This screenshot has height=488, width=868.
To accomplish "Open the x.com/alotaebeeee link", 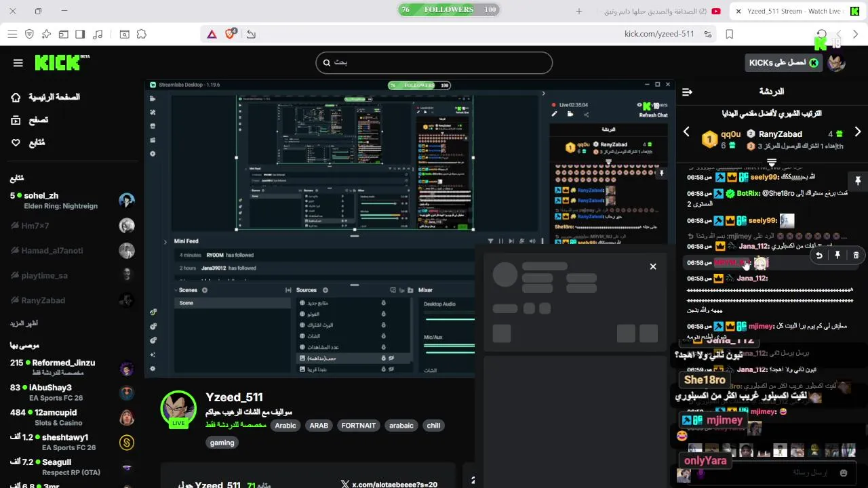I will pos(389,485).
